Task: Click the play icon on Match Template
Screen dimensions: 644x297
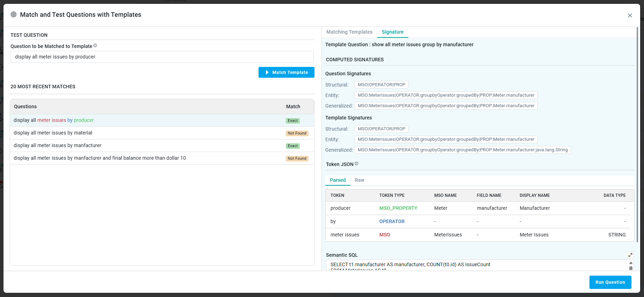Action: pos(267,72)
